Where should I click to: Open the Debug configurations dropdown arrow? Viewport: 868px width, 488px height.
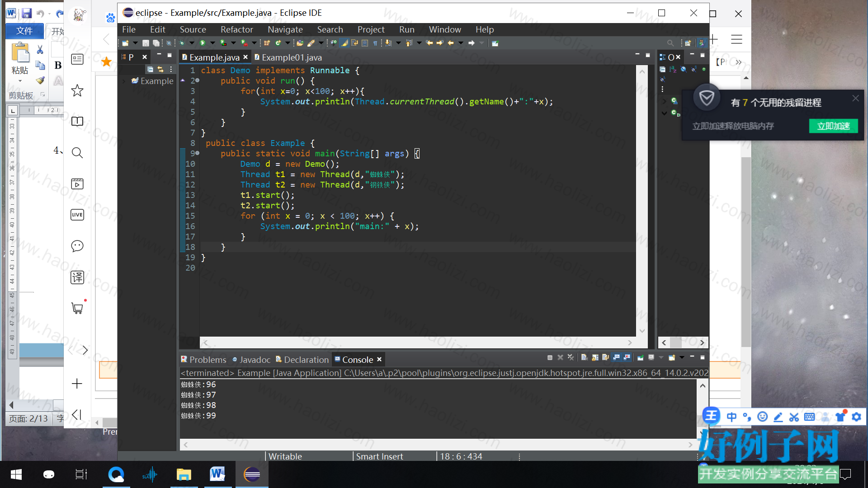192,43
